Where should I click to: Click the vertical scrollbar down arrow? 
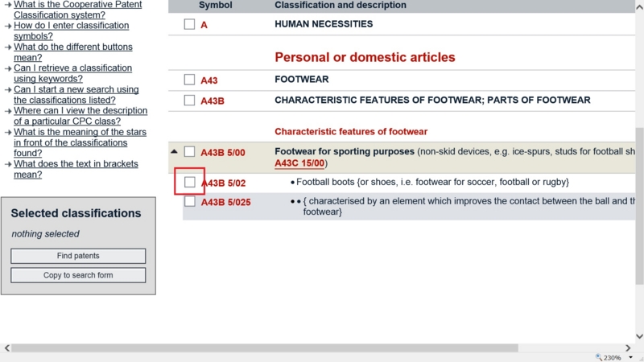point(639,336)
